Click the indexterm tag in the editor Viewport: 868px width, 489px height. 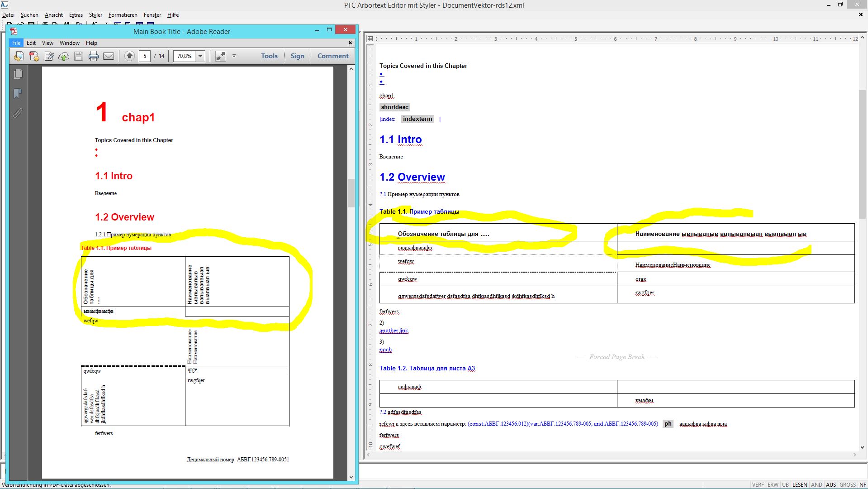point(417,119)
